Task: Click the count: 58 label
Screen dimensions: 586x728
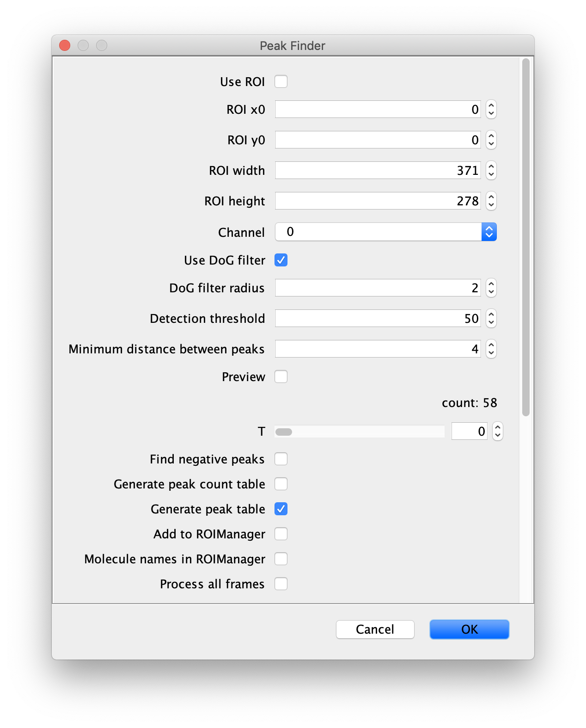Action: [470, 403]
